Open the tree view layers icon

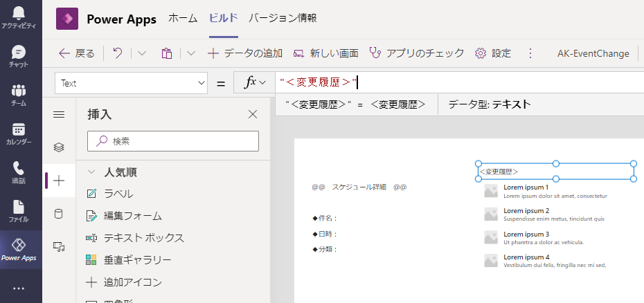pos(59,147)
